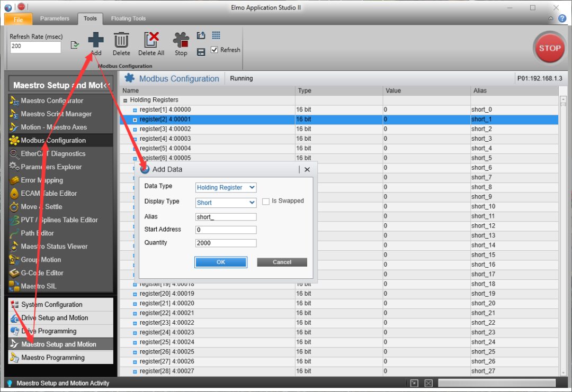572x392 pixels.
Task: Collapse the Holding Registers group
Action: (x=125, y=100)
